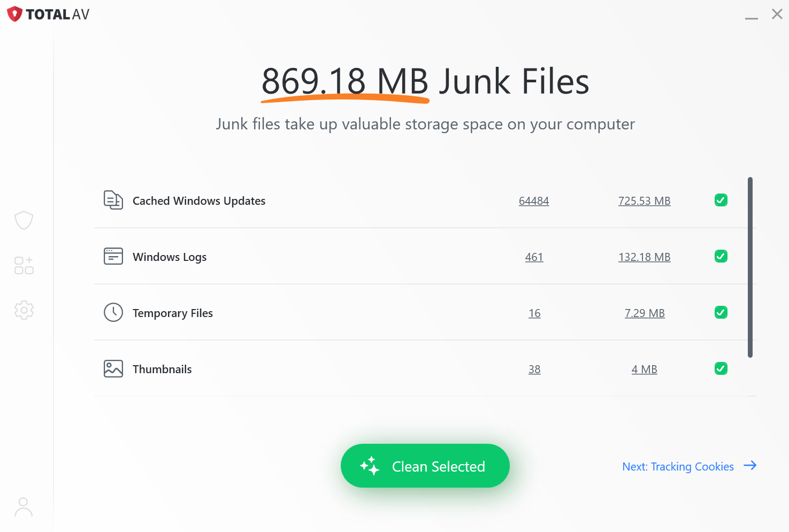Uncheck the Cached Windows Updates checkbox

coord(721,201)
